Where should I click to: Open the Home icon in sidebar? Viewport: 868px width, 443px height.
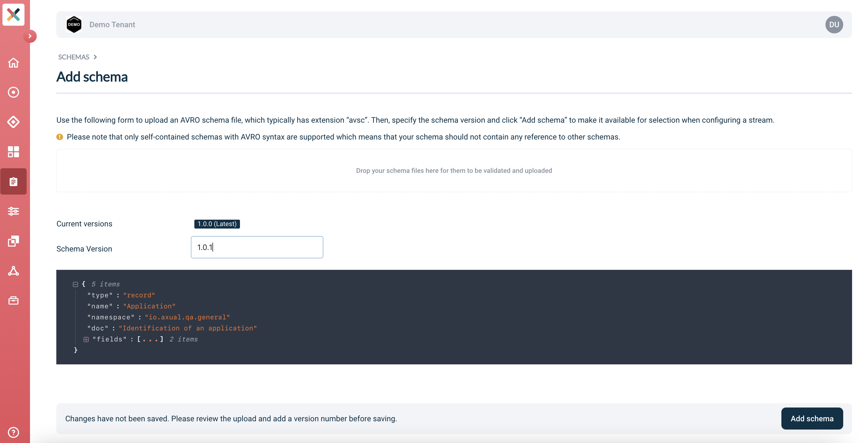[13, 63]
